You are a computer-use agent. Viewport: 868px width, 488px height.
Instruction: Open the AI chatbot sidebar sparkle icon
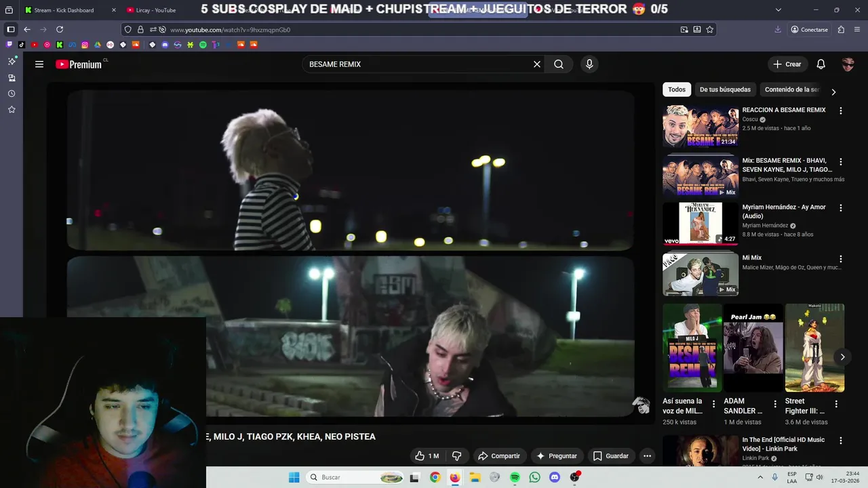pos(12,61)
